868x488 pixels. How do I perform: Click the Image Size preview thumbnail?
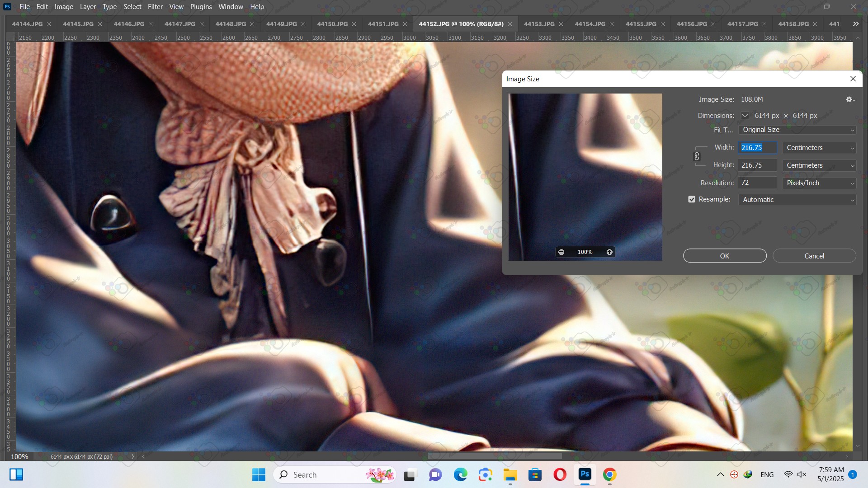pyautogui.click(x=585, y=177)
